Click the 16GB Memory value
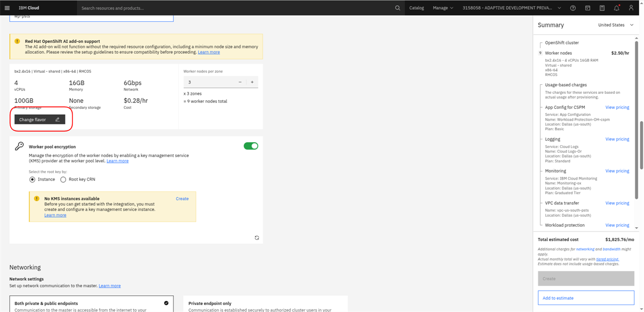This screenshot has width=644, height=312. (77, 83)
